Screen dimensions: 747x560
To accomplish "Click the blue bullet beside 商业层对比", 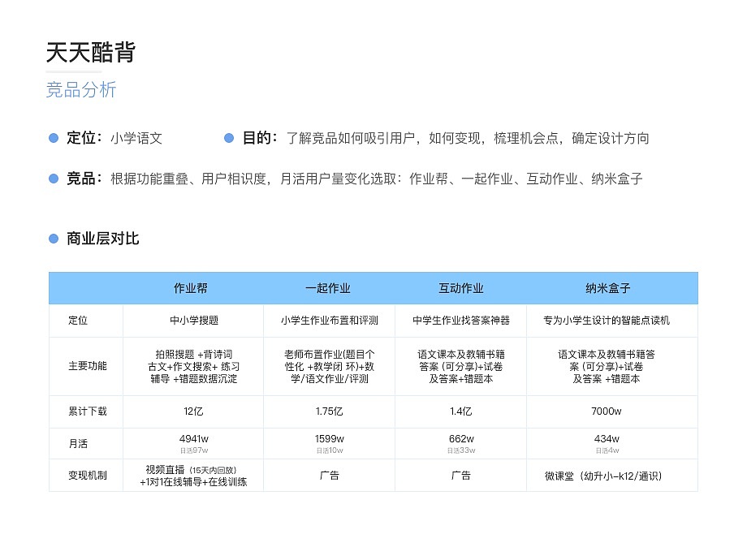I will (54, 239).
